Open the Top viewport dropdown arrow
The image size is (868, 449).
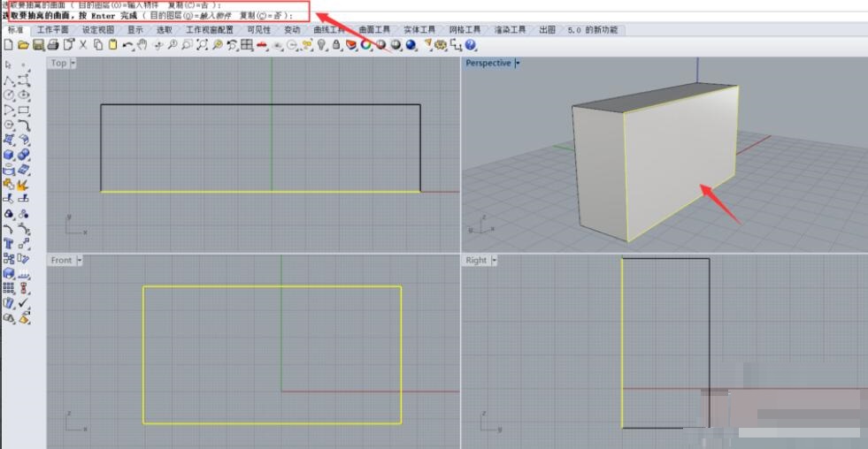(73, 63)
